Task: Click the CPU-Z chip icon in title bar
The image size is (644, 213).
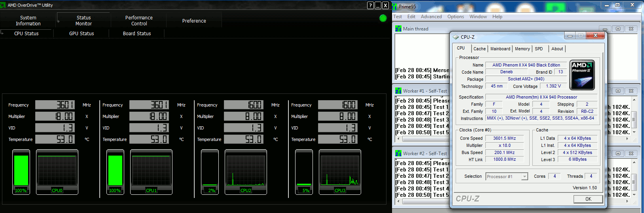Action: coord(456,37)
